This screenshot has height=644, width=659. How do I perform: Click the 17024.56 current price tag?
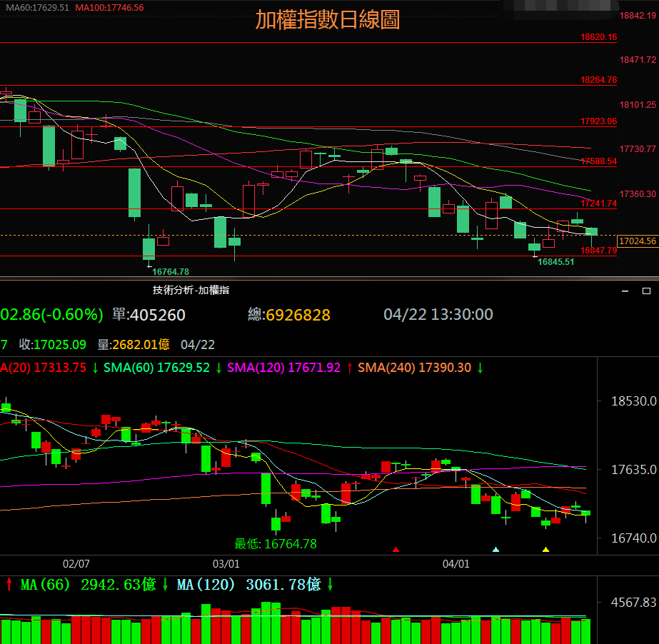coord(637,241)
